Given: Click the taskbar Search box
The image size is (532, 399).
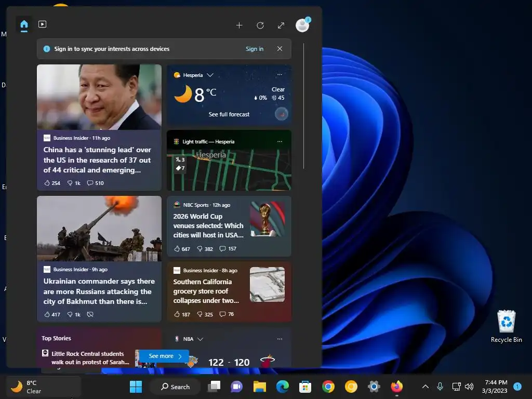Looking at the screenshot, I should pos(176,387).
